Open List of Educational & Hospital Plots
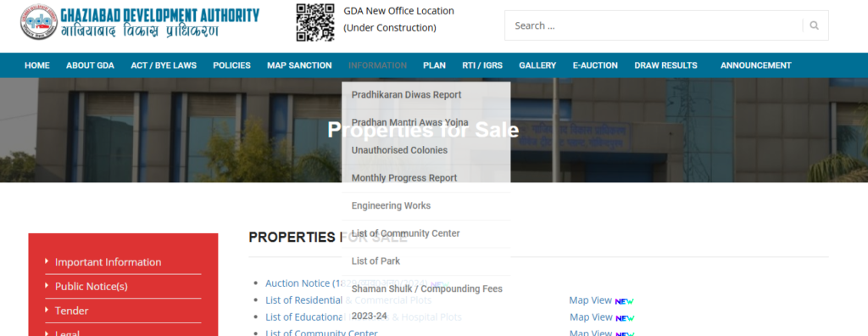Screen dimensions: 868x336 point(363,317)
